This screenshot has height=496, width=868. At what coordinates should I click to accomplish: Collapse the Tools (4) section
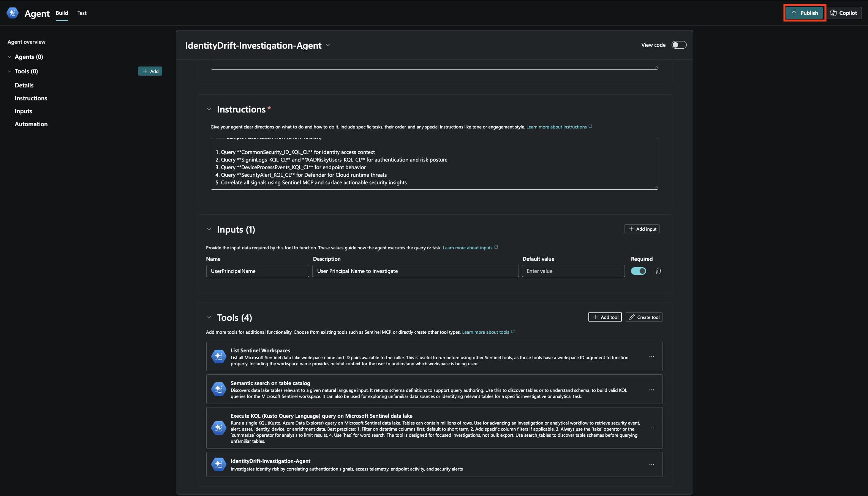(209, 317)
